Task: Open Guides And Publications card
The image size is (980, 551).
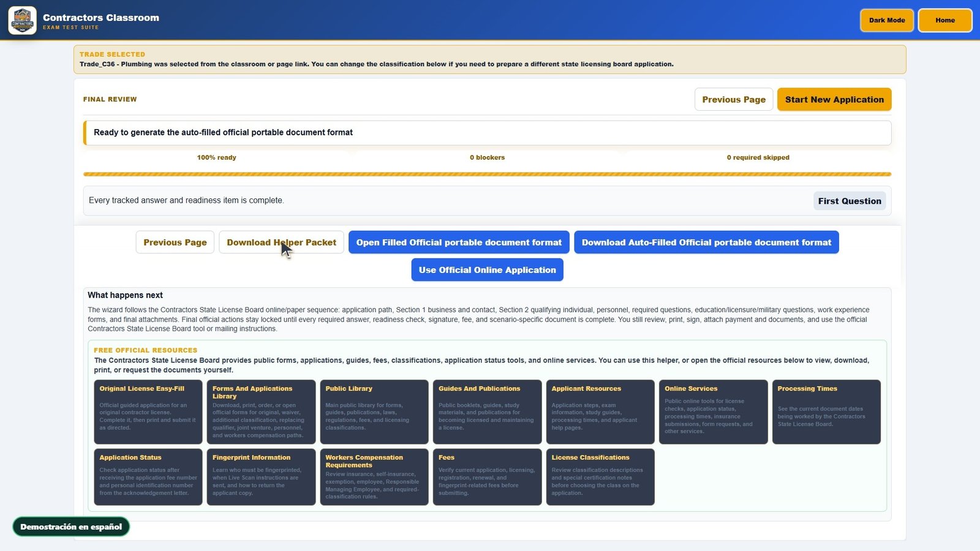Action: pyautogui.click(x=487, y=412)
